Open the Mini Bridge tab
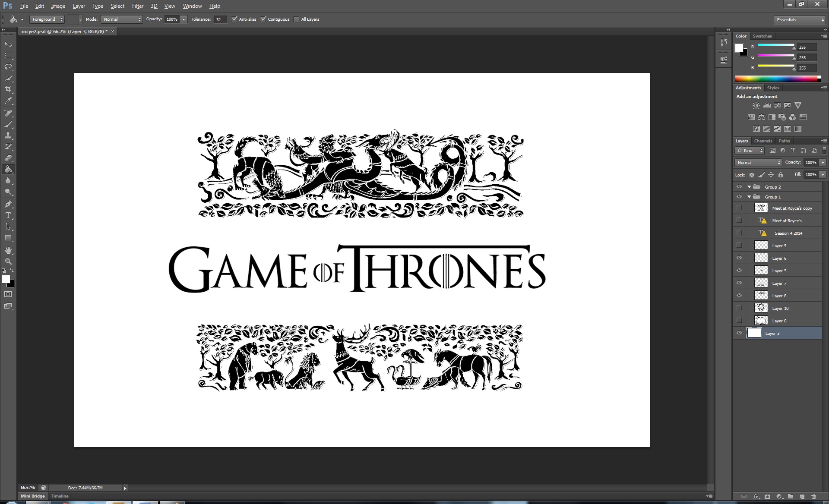829x504 pixels. coord(33,496)
